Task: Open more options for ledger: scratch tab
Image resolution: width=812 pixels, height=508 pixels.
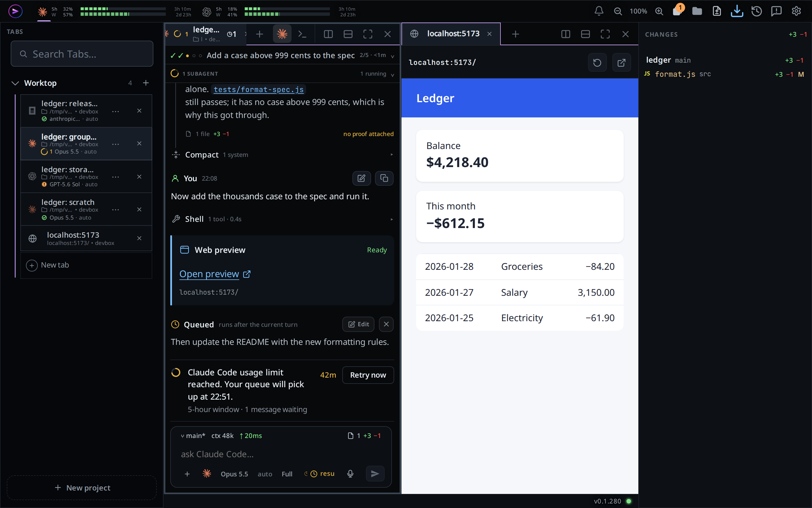Action: pyautogui.click(x=115, y=210)
